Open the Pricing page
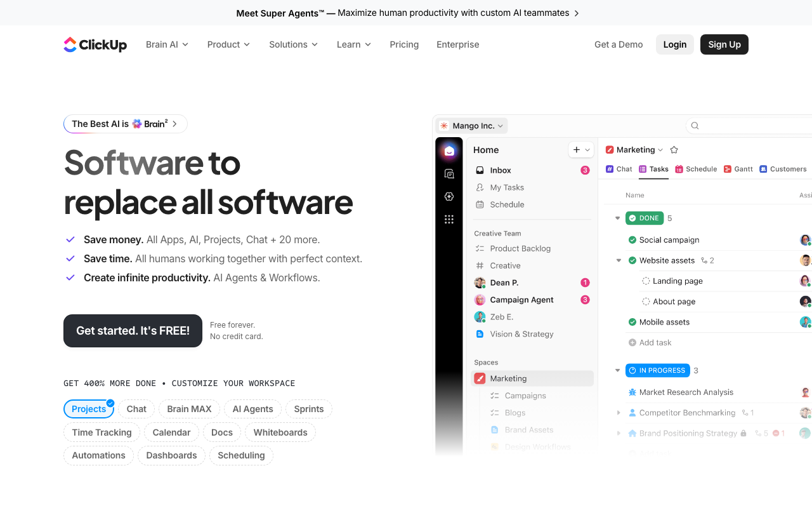 coord(404,44)
